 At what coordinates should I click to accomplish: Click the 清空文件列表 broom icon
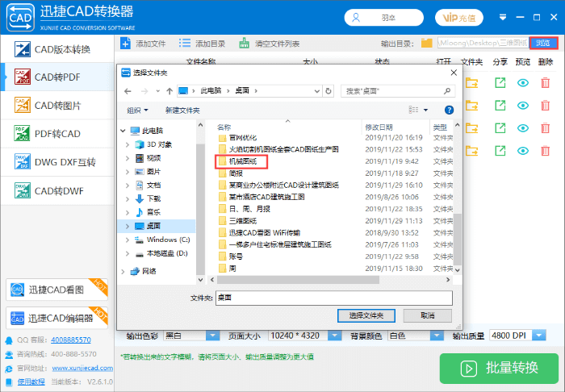point(245,44)
